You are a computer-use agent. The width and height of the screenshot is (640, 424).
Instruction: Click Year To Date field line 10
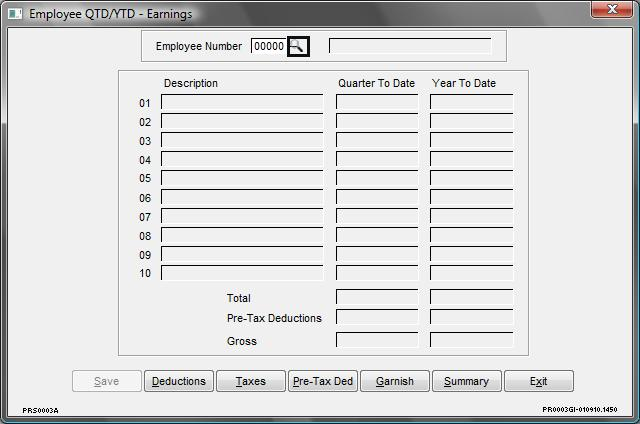[x=471, y=273]
